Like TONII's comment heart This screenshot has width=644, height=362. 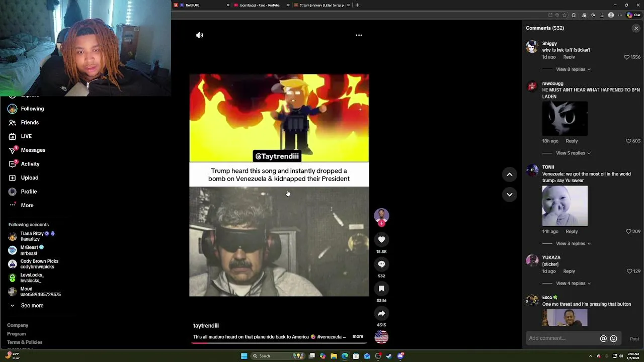[x=629, y=232]
